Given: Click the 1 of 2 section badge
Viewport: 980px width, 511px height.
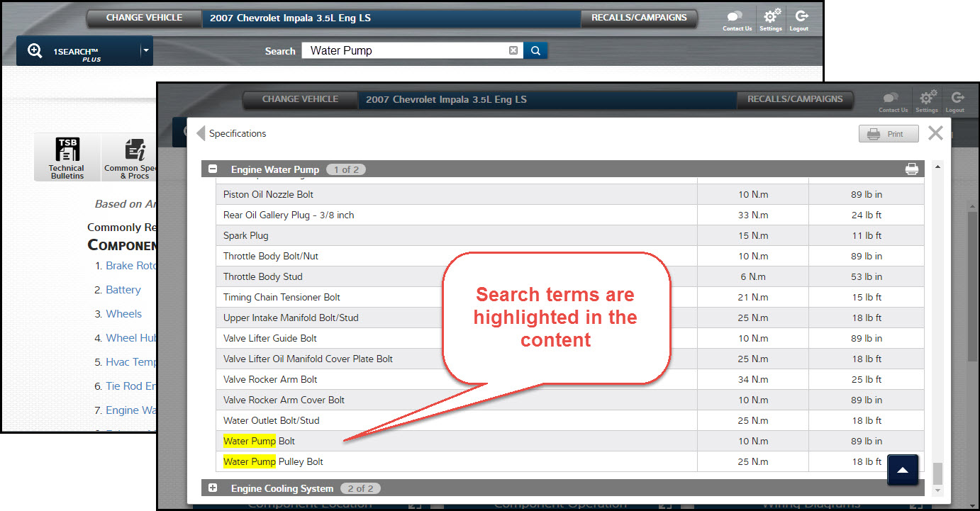Looking at the screenshot, I should pyautogui.click(x=347, y=169).
